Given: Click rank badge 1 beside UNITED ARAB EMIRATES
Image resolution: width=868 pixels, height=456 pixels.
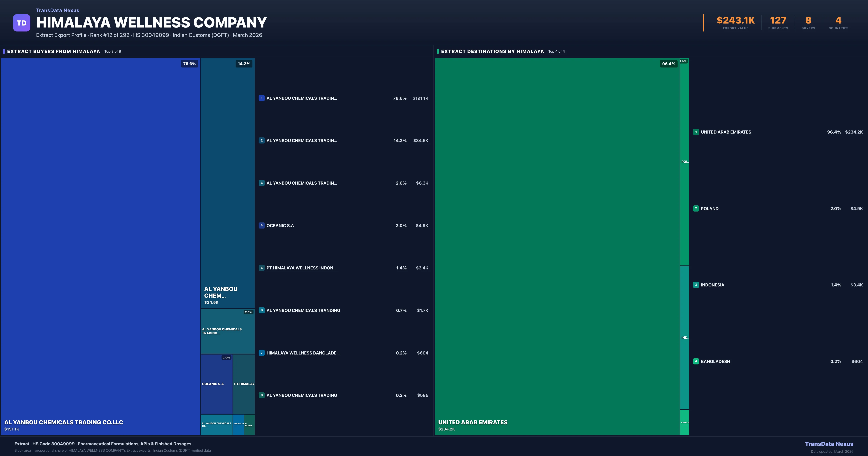Looking at the screenshot, I should coord(696,132).
